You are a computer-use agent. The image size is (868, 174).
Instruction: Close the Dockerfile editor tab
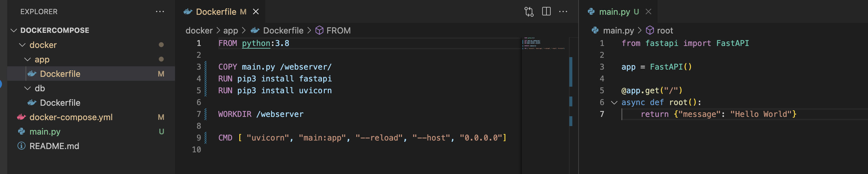tap(256, 12)
